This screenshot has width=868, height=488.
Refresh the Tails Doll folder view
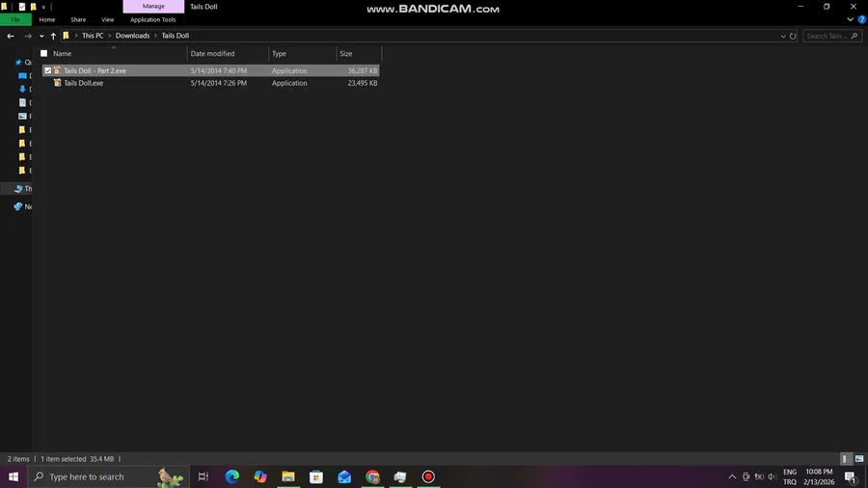coord(793,36)
